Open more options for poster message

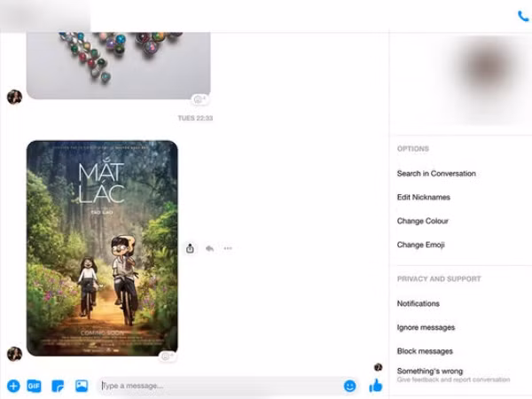(x=228, y=248)
